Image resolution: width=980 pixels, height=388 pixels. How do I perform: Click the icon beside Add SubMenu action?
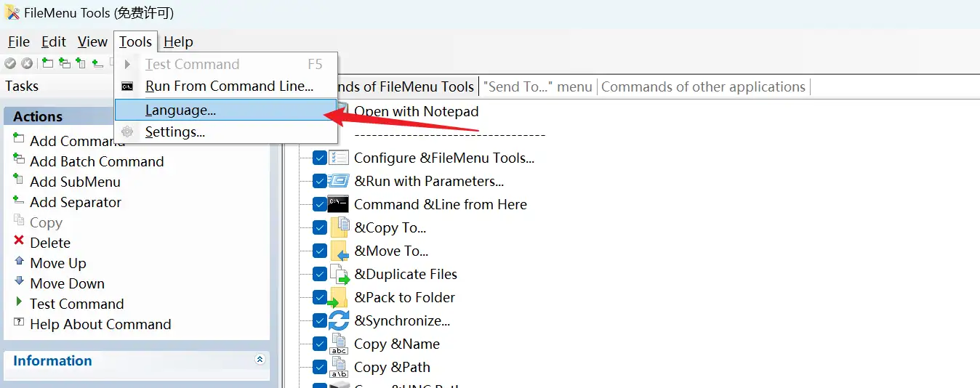(x=19, y=179)
